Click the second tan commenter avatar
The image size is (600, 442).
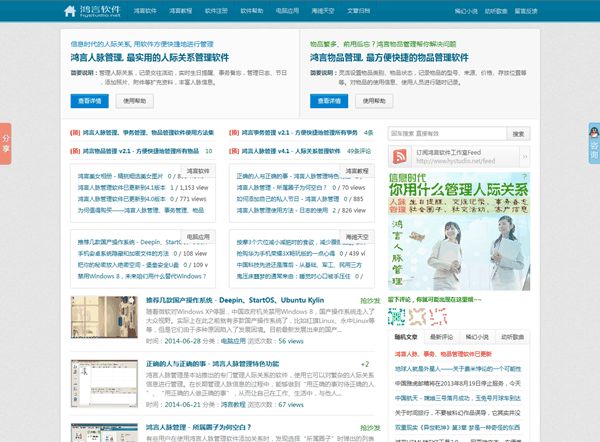click(417, 316)
